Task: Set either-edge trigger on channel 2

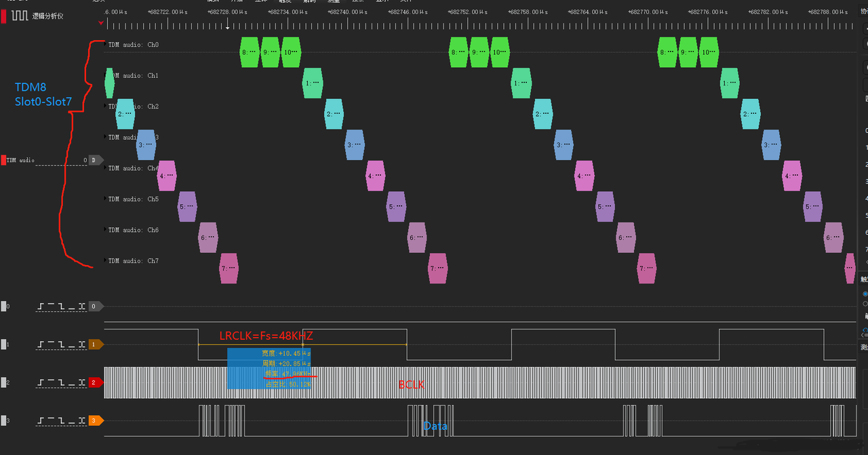Action: click(82, 382)
